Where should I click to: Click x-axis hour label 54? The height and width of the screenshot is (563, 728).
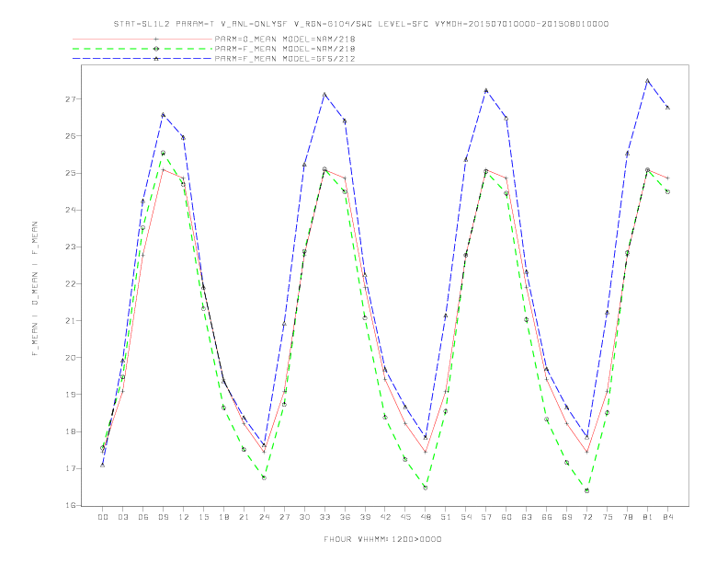tap(466, 517)
